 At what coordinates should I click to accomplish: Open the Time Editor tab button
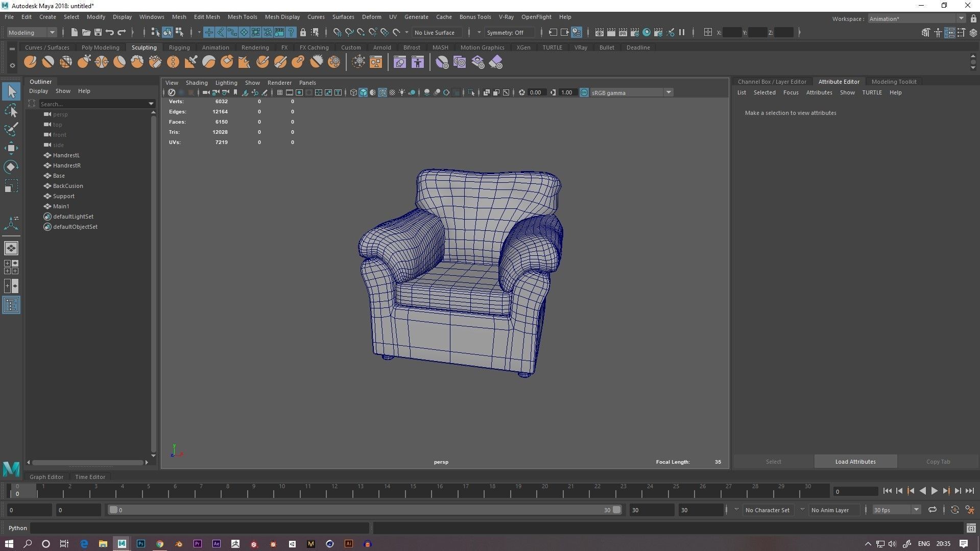pos(90,477)
